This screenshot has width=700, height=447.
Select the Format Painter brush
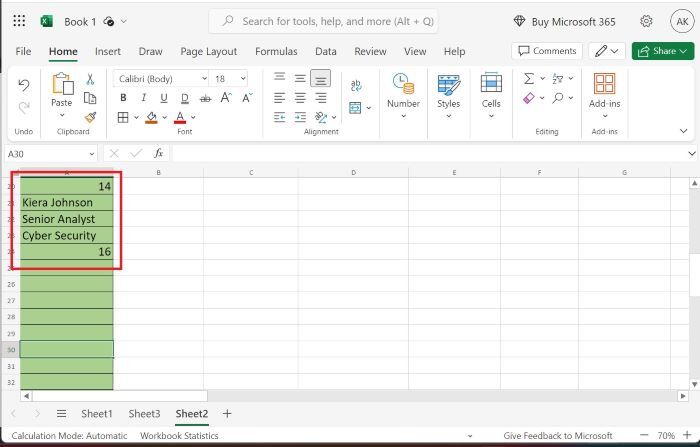(90, 117)
